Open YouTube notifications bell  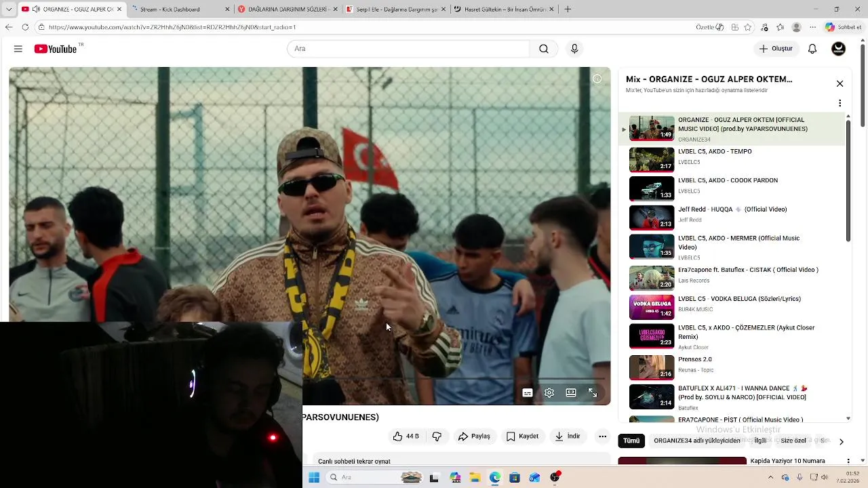click(812, 49)
